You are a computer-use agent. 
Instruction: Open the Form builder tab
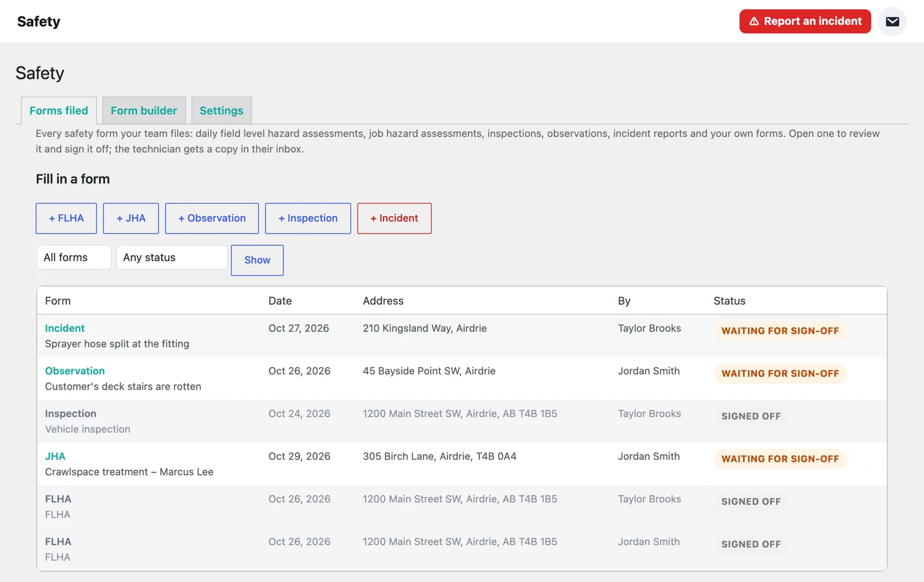point(144,110)
